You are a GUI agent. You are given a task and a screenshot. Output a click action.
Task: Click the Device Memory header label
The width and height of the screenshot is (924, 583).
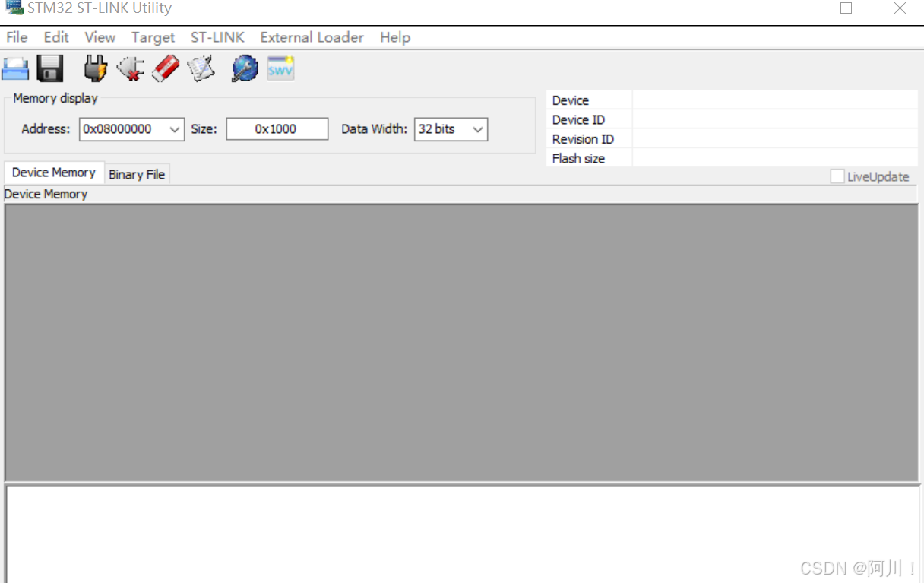point(46,194)
